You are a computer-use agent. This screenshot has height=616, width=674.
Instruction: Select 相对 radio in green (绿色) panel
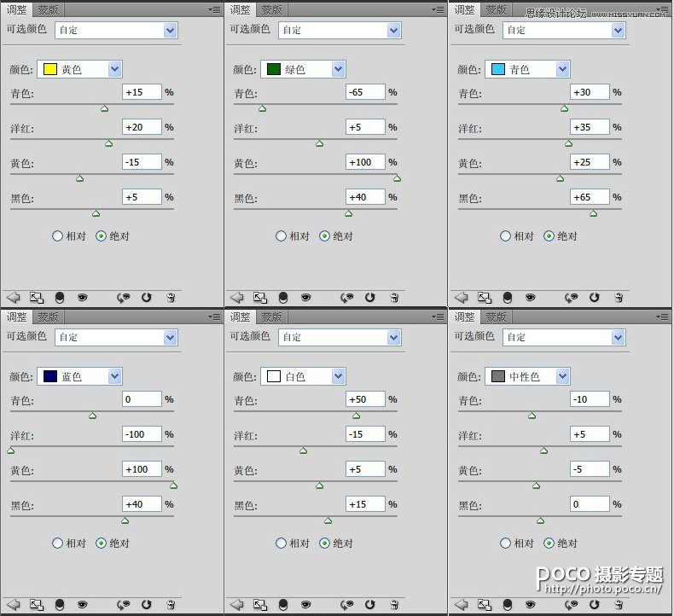click(x=281, y=236)
